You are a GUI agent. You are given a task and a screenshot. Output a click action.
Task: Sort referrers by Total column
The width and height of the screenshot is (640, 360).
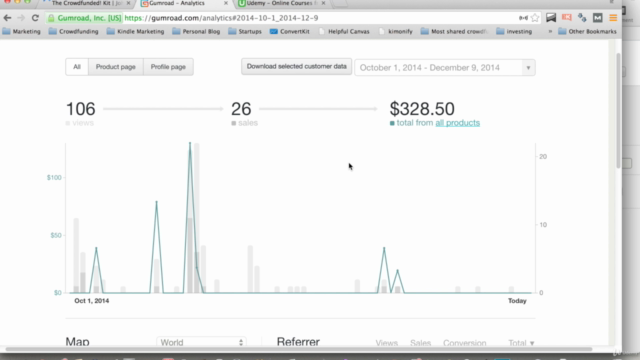pos(521,343)
